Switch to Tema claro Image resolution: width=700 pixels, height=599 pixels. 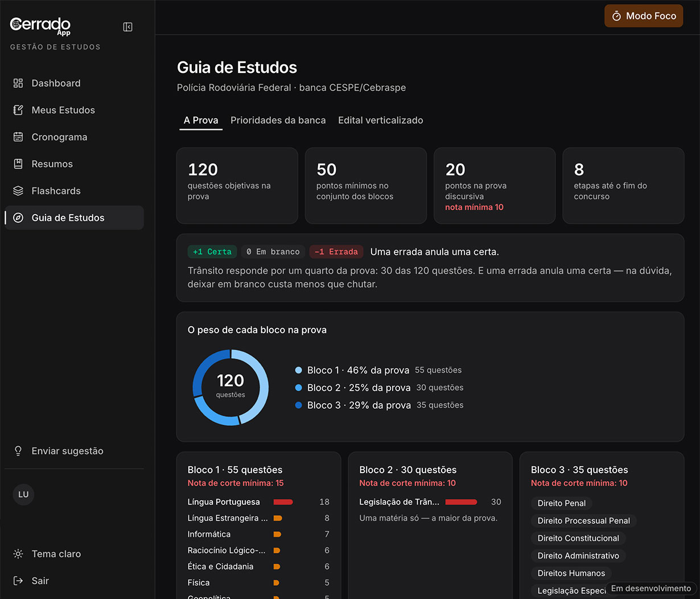74,554
